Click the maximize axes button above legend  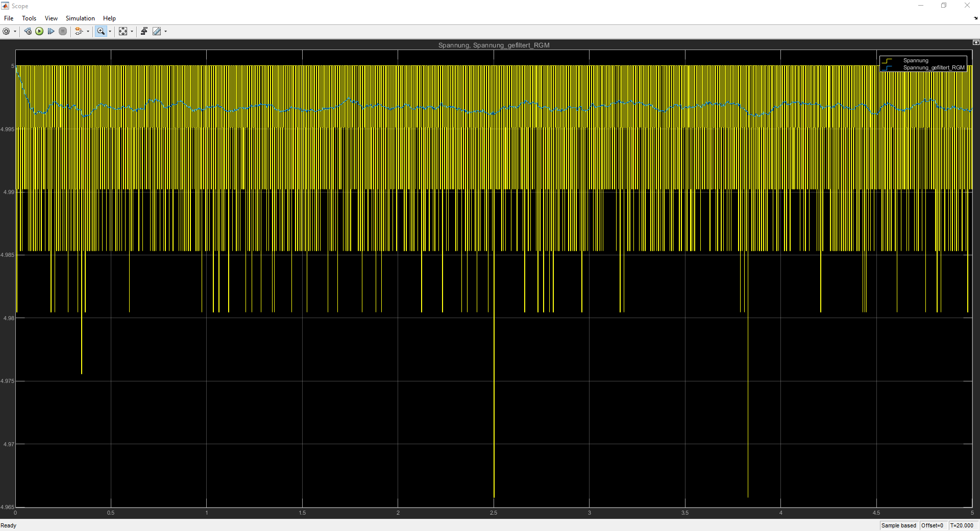point(975,43)
